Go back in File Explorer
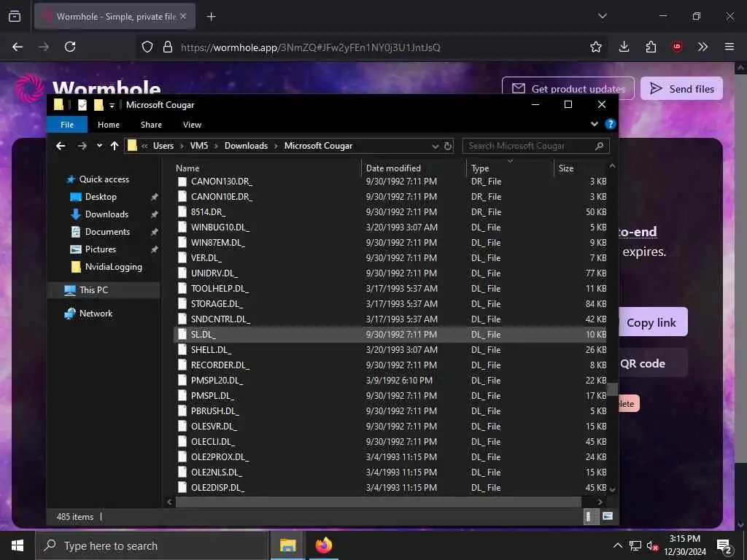 click(61, 146)
